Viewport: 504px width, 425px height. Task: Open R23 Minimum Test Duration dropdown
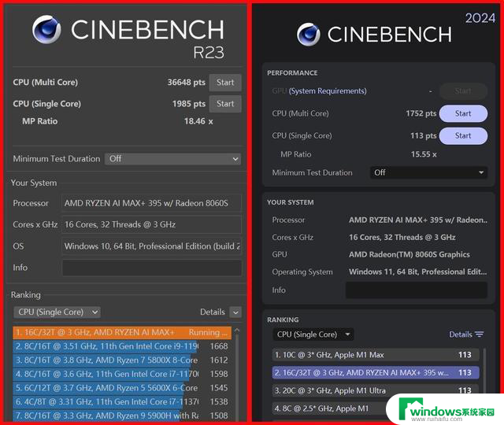pos(172,159)
